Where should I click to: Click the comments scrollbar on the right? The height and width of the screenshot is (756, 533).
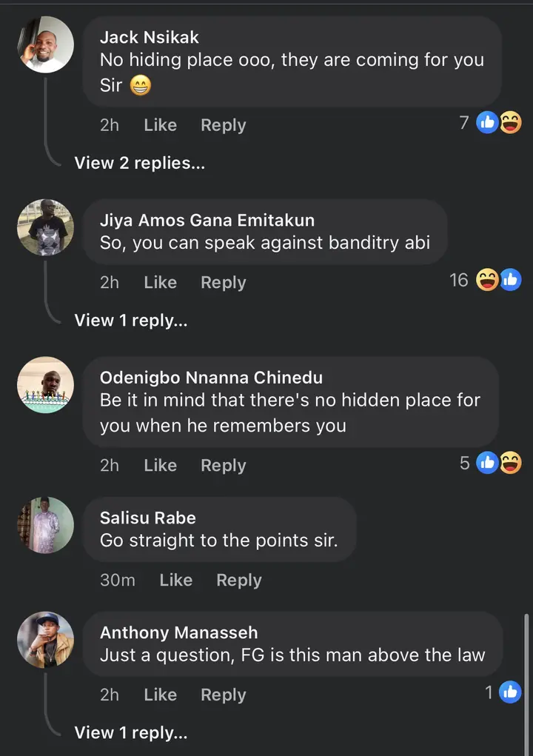526,666
